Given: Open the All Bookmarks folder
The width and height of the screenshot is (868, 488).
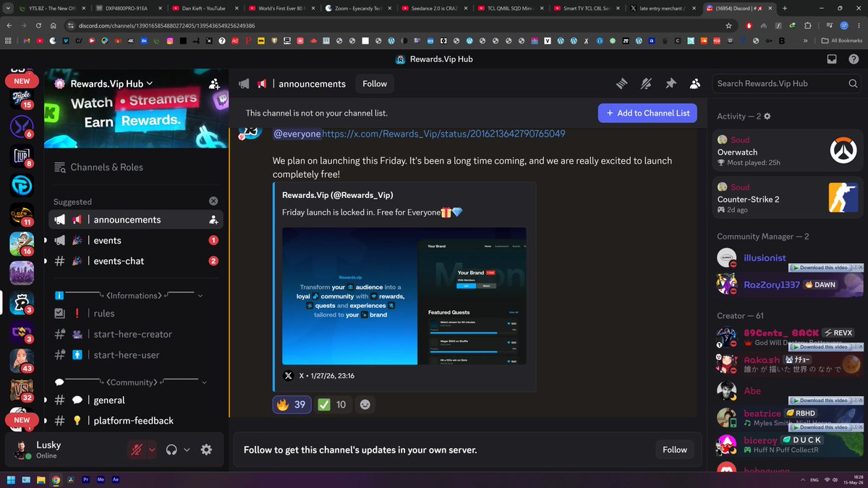Looking at the screenshot, I should point(841,40).
